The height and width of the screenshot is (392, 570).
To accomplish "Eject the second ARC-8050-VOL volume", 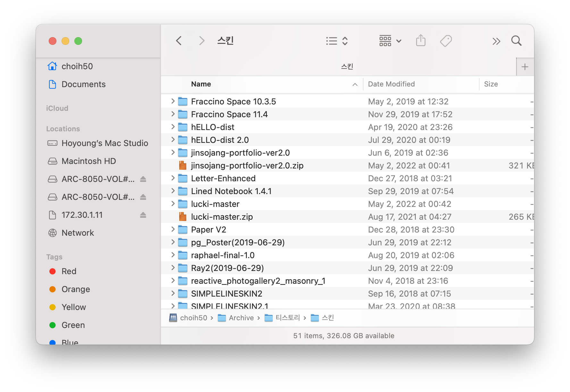I will (143, 197).
